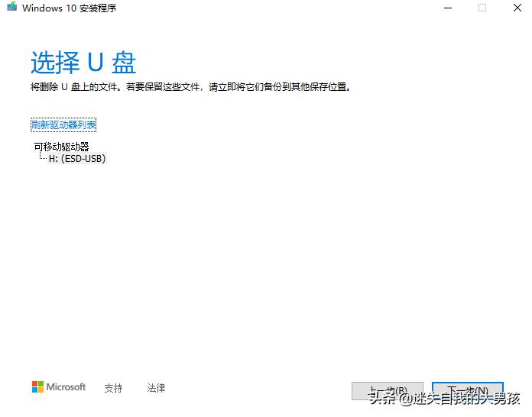Go back with the 上一步(B) button
The width and height of the screenshot is (532, 417).
(388, 391)
